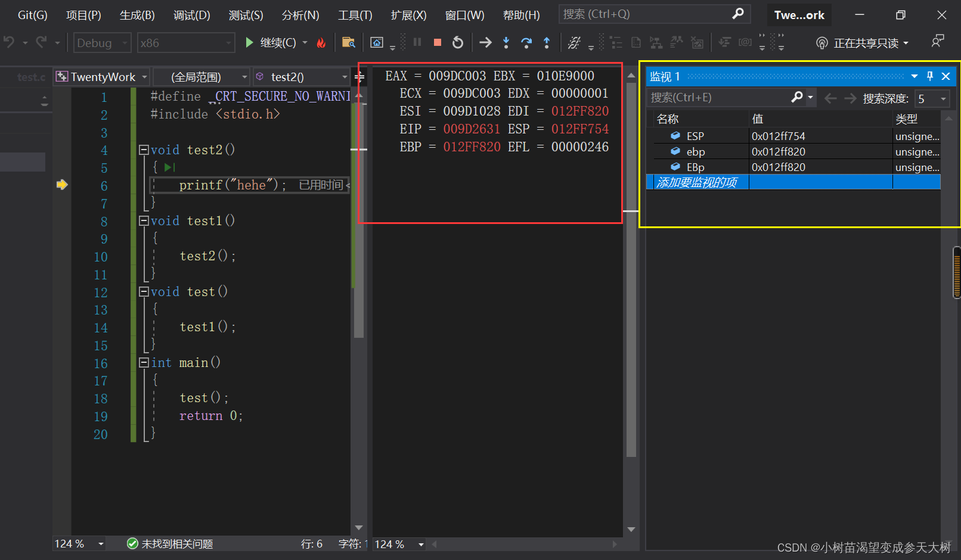Click the disabled hierarchy diagram toolbar icon

656,42
